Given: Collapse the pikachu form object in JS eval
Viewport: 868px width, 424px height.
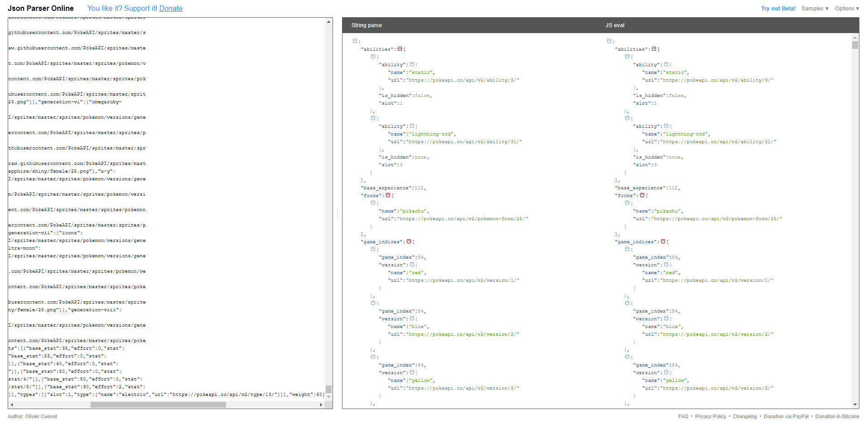Looking at the screenshot, I should [628, 203].
